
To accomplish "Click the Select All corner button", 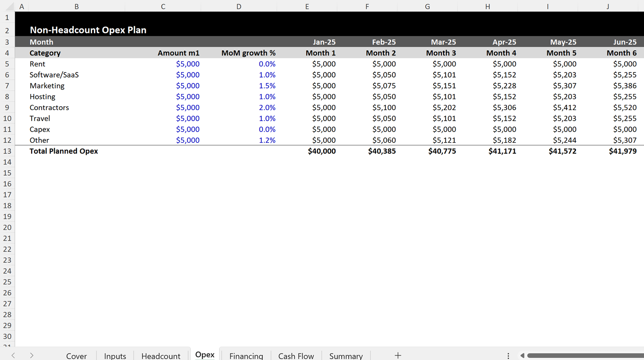I will pos(7,6).
